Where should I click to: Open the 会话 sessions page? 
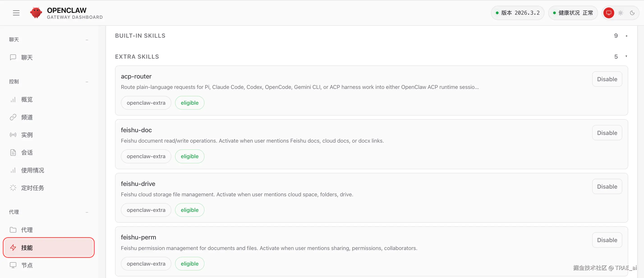[x=27, y=152]
